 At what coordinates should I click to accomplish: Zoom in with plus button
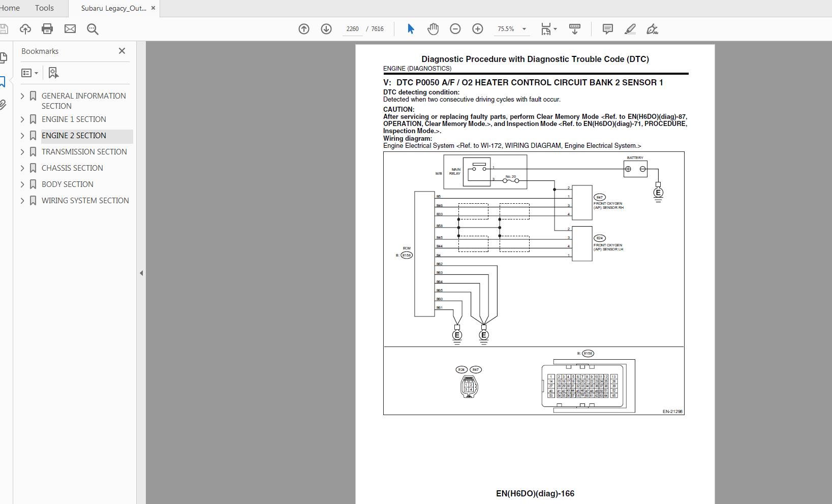[x=478, y=29]
